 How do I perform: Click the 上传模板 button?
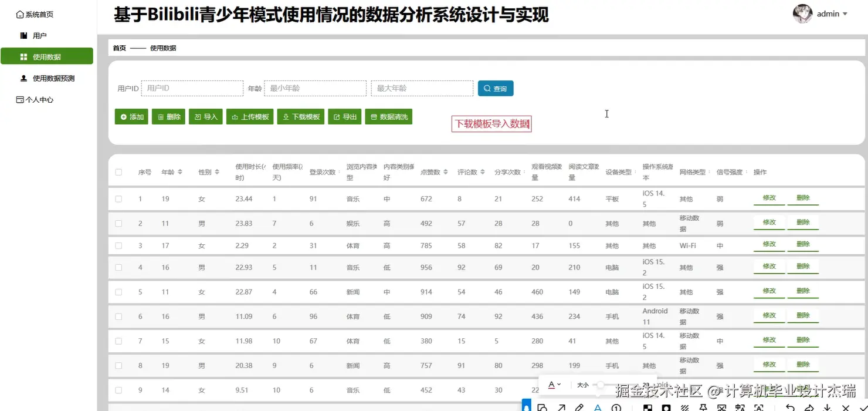pos(250,117)
